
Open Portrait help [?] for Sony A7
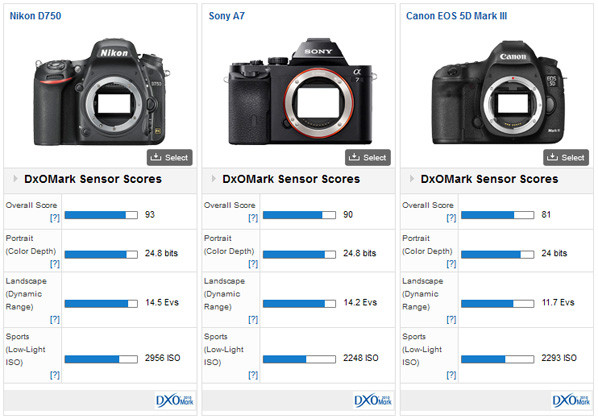tap(253, 263)
